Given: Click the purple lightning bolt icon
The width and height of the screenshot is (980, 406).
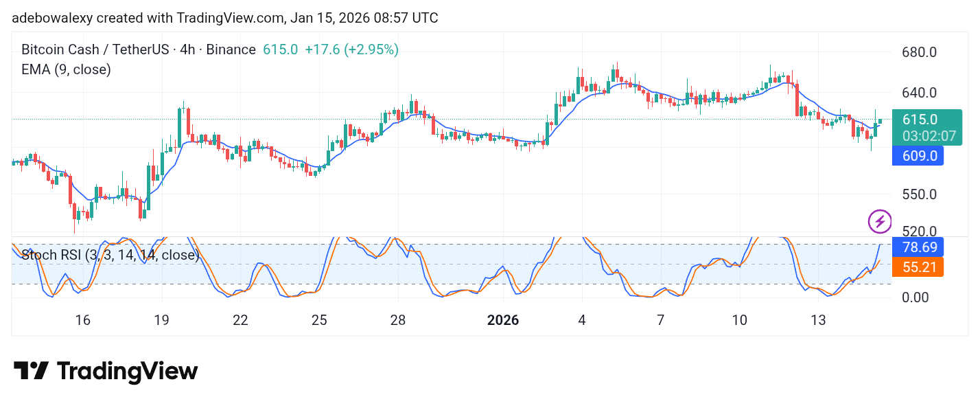Looking at the screenshot, I should (880, 221).
